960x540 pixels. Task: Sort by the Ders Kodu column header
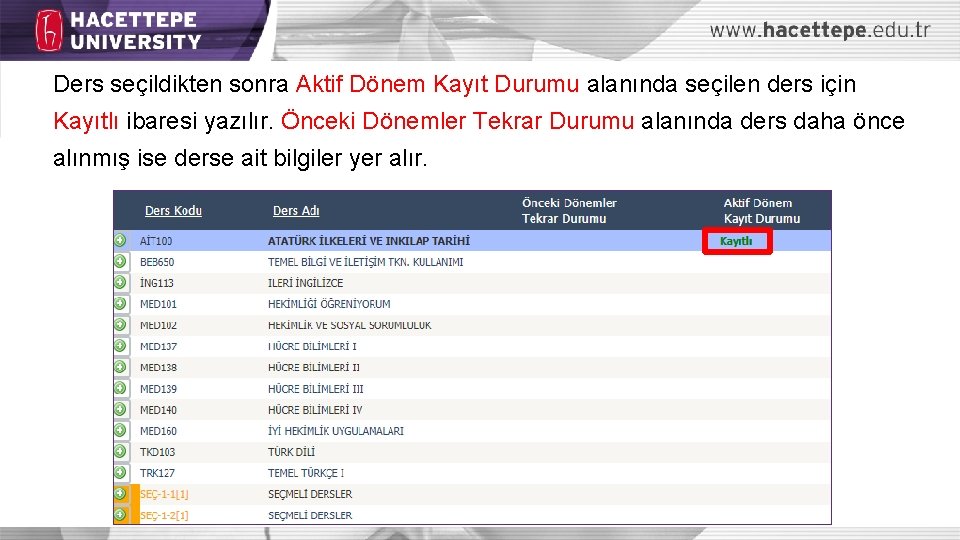click(173, 211)
